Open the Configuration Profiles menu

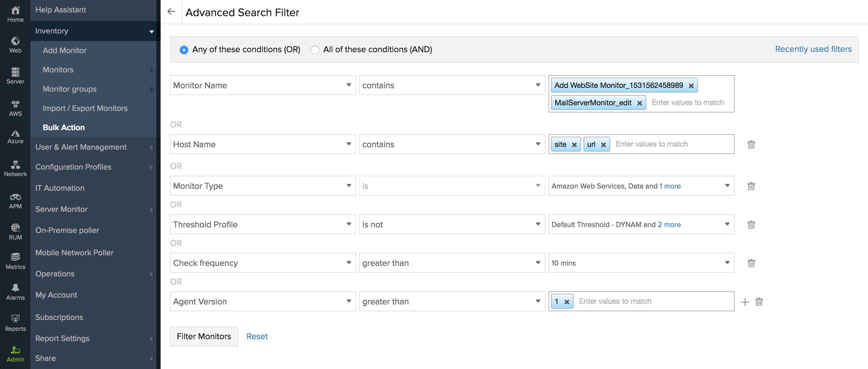(x=73, y=167)
